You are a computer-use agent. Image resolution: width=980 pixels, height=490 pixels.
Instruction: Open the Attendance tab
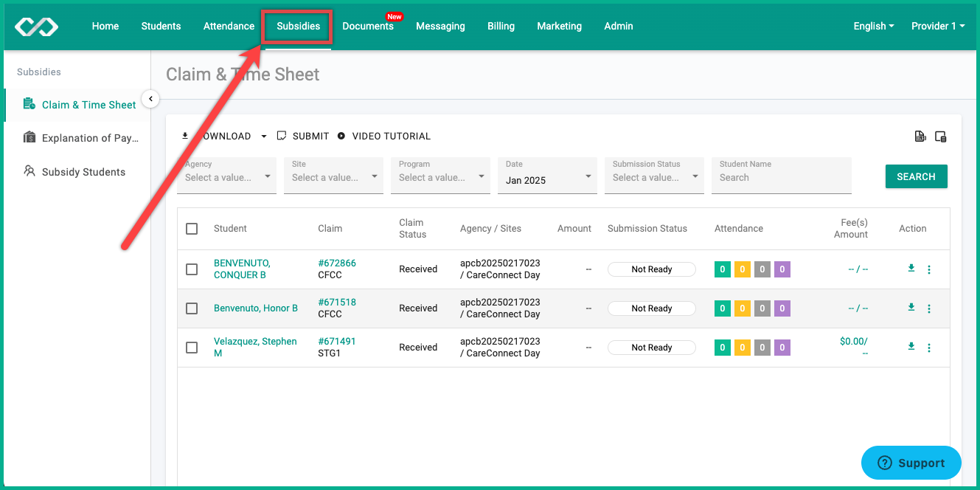point(229,26)
